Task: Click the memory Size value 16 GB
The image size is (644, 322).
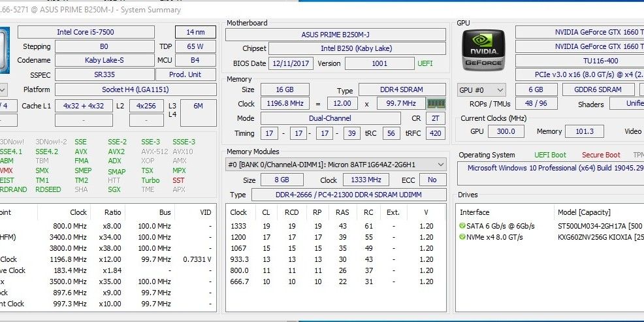Action: coord(285,89)
